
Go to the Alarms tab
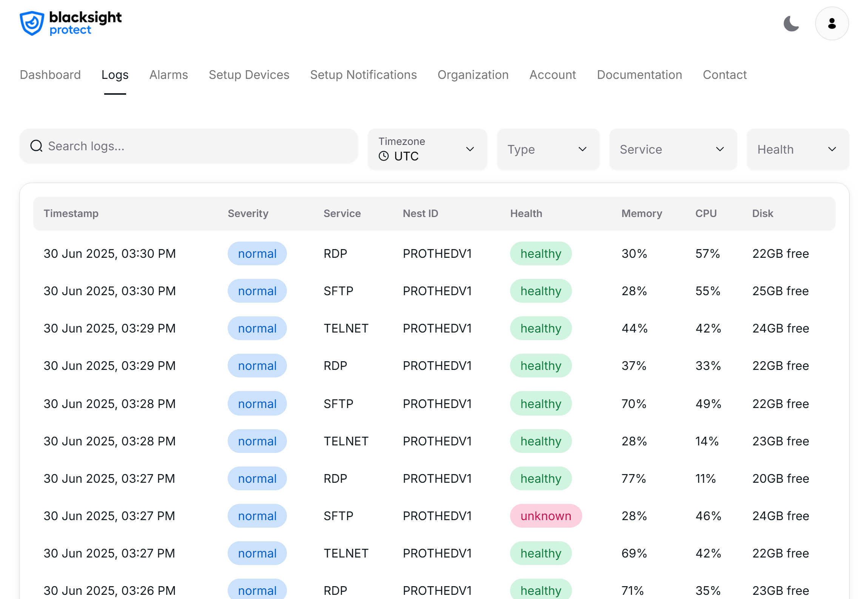[168, 75]
